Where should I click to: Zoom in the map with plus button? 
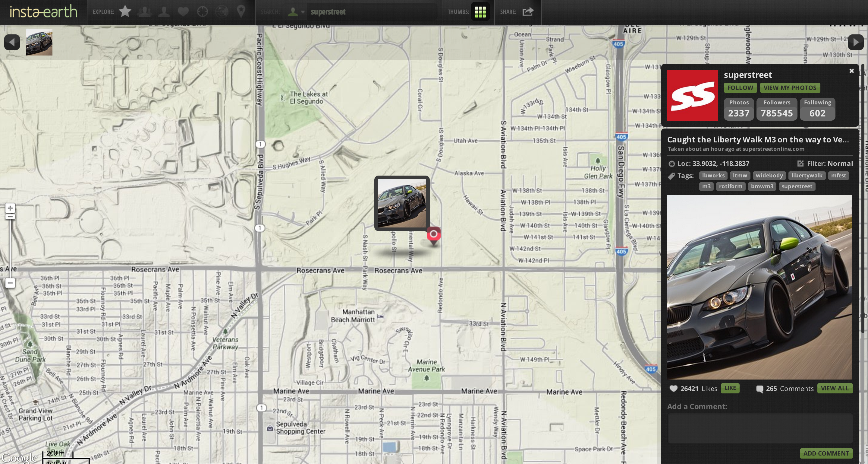(x=10, y=208)
